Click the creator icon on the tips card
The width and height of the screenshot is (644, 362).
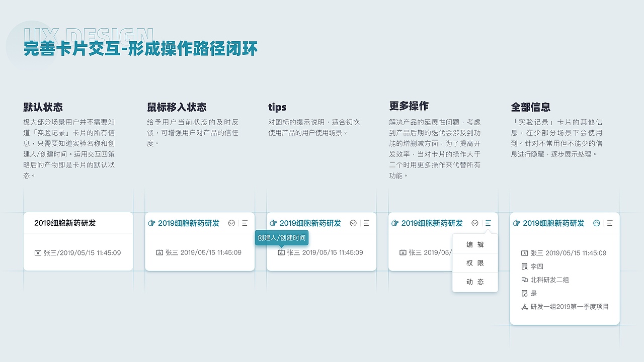[x=282, y=252]
